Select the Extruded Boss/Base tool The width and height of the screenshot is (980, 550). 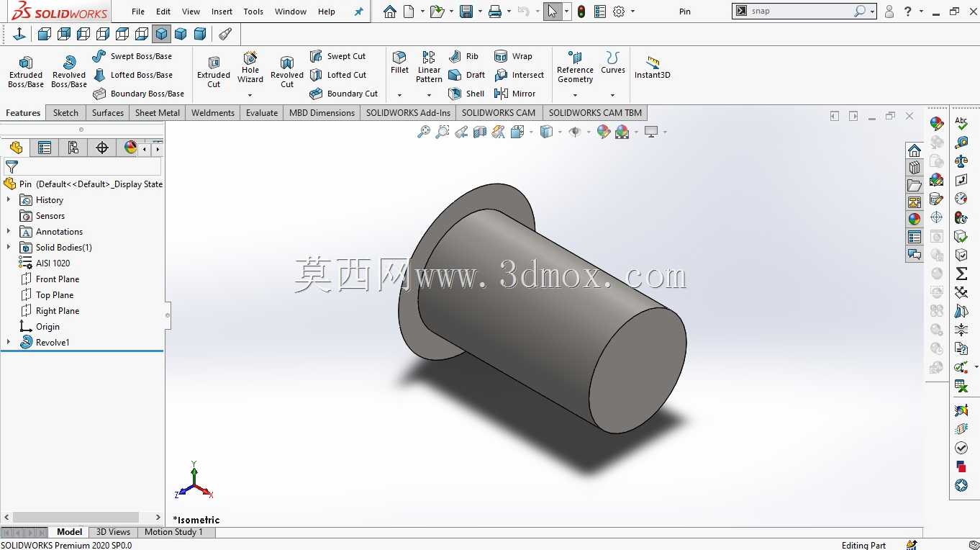(26, 71)
